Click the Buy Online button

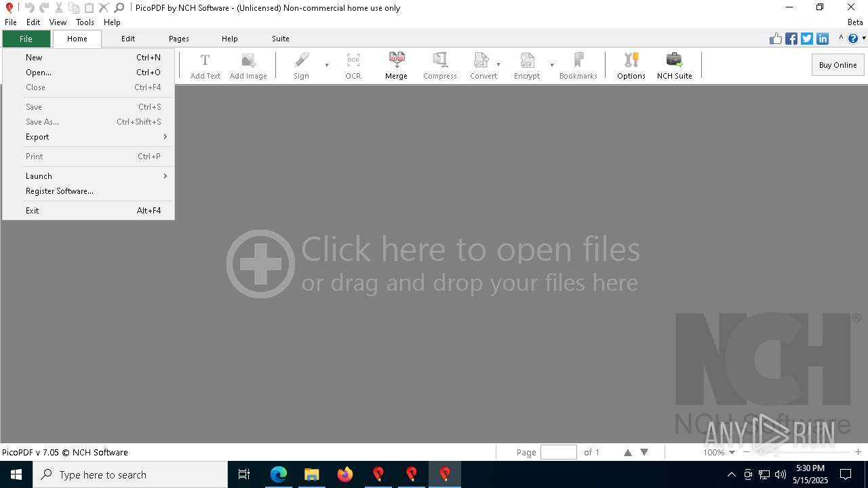pos(837,65)
